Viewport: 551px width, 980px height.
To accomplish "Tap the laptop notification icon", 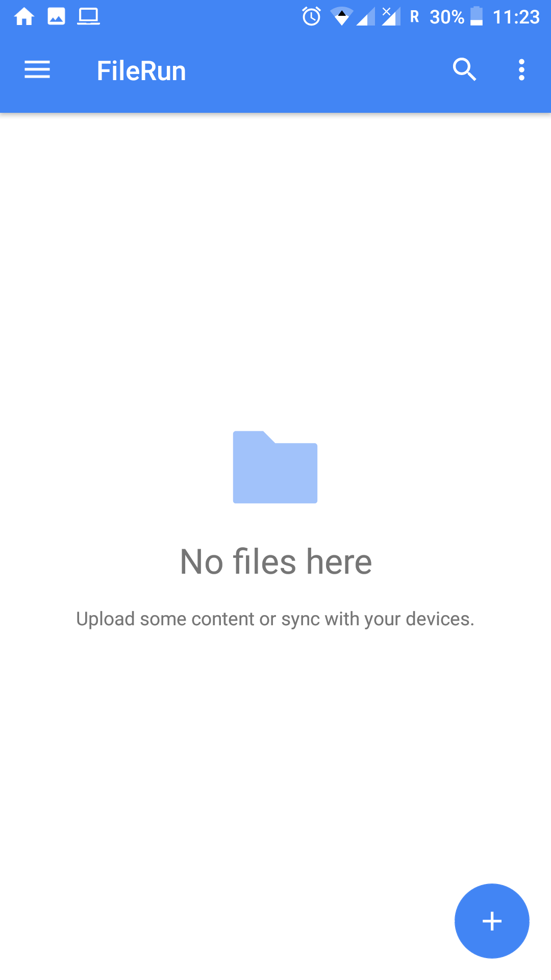I will [88, 16].
